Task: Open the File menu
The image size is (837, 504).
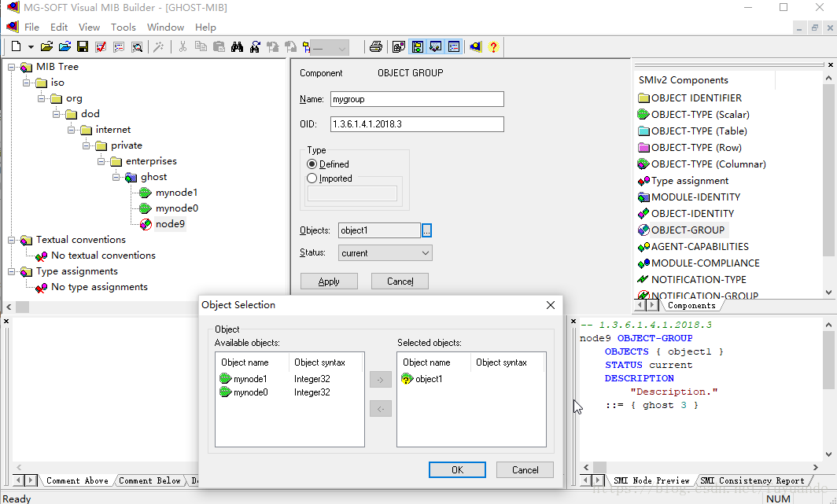Action: point(31,28)
